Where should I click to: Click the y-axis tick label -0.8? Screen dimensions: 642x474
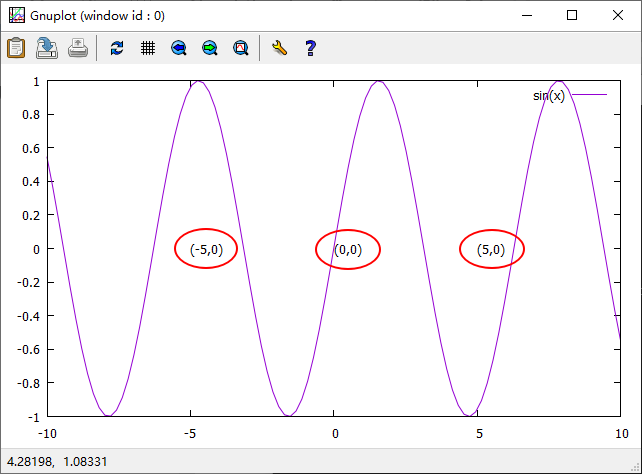coord(29,384)
